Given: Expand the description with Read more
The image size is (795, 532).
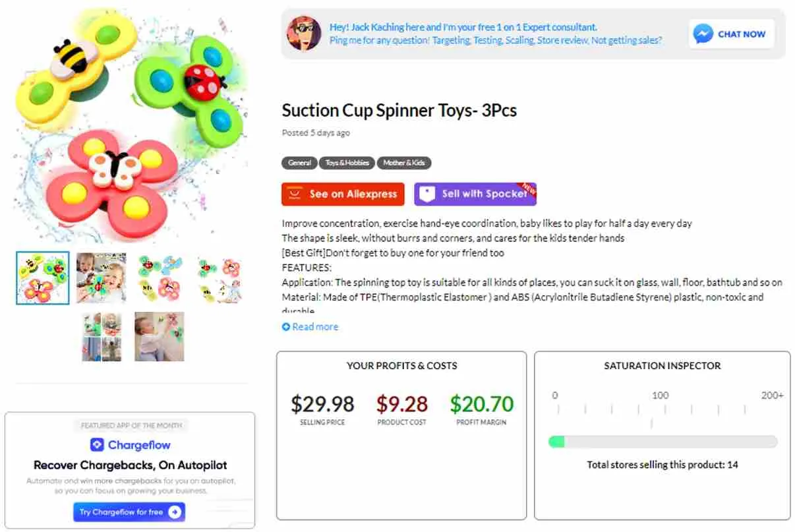Looking at the screenshot, I should point(315,327).
